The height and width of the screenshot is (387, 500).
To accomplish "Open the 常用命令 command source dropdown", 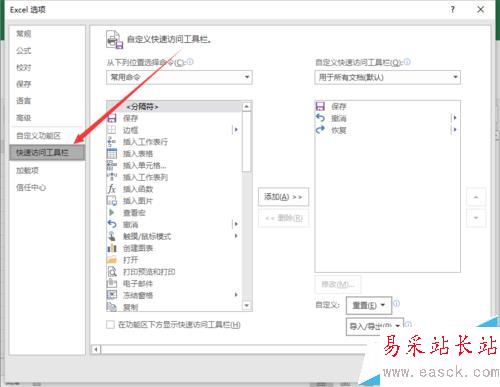I will (x=179, y=77).
